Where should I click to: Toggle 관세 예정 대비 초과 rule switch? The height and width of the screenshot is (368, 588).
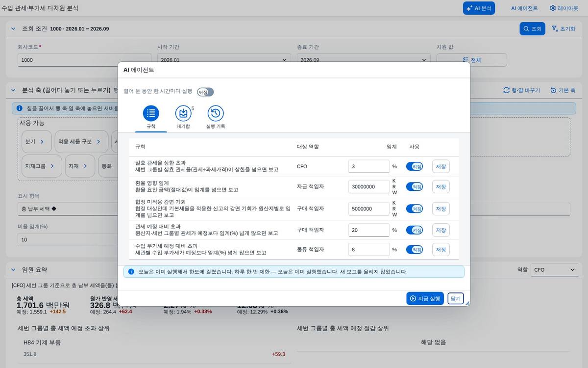pos(415,230)
